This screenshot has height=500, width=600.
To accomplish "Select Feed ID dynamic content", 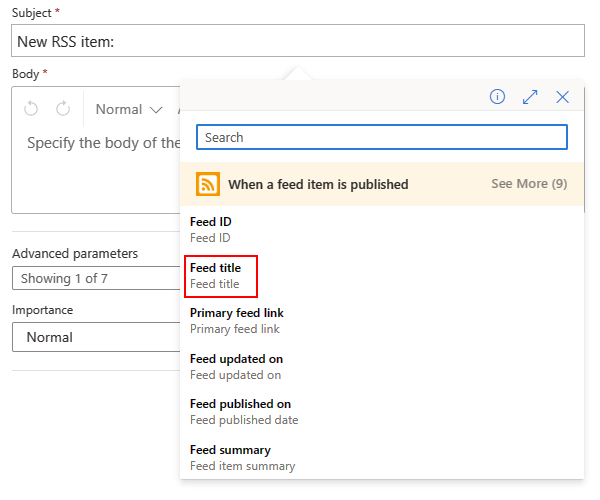I will tap(211, 229).
